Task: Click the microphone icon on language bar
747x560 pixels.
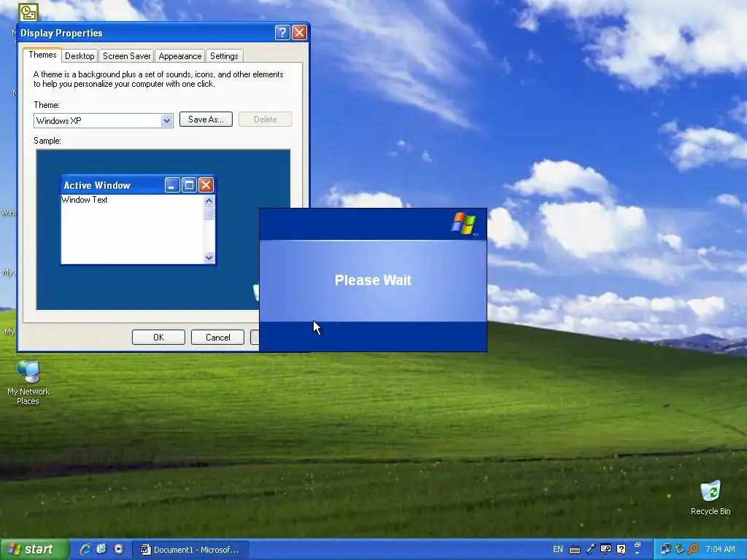Action: tap(591, 550)
